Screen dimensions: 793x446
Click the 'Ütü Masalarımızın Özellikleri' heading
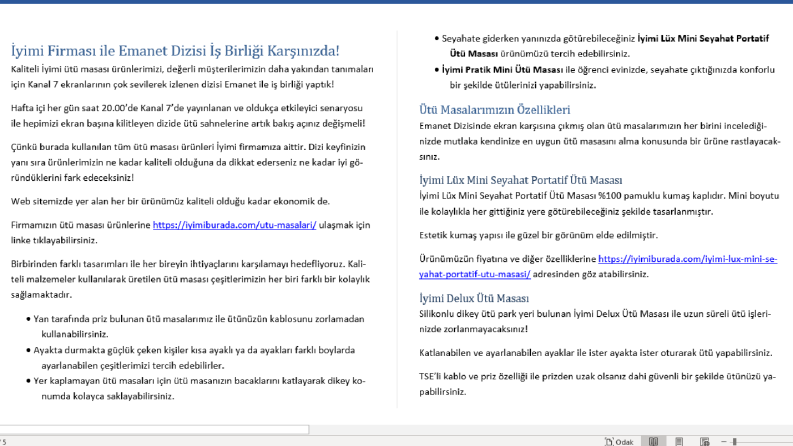[x=495, y=110]
